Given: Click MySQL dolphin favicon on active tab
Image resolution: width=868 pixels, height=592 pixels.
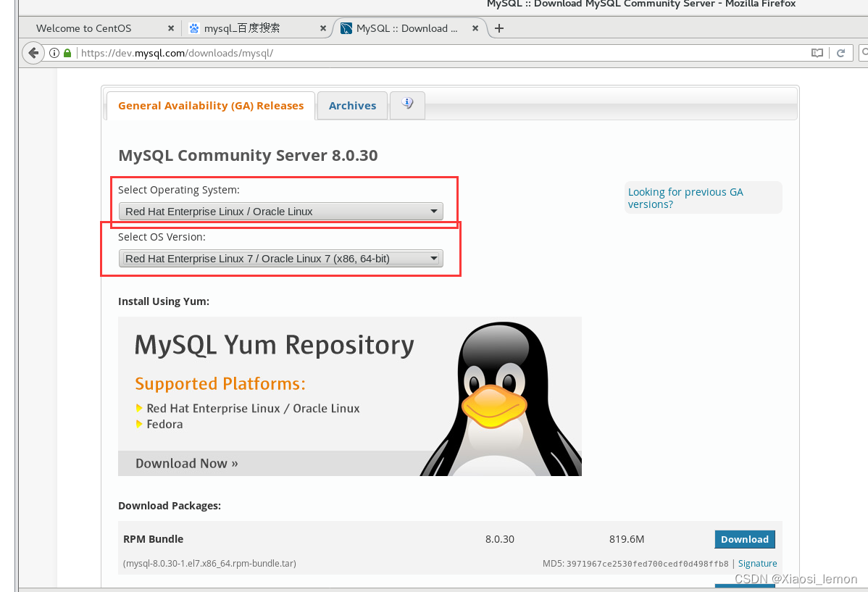Looking at the screenshot, I should 346,28.
